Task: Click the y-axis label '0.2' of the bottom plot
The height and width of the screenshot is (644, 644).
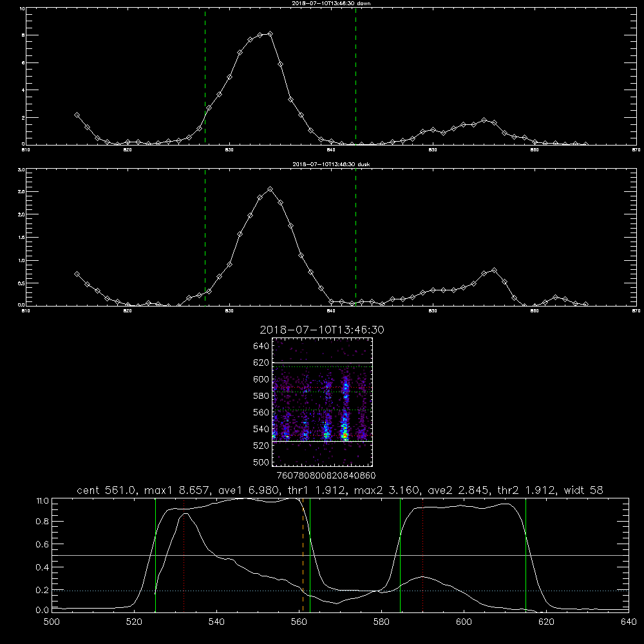Action: (x=43, y=590)
